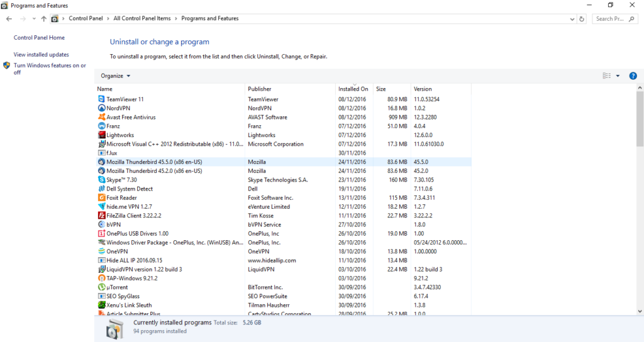The width and height of the screenshot is (644, 342).
Task: Click the Mozilla Thunderbird 45.5.0 icon
Action: click(x=101, y=162)
